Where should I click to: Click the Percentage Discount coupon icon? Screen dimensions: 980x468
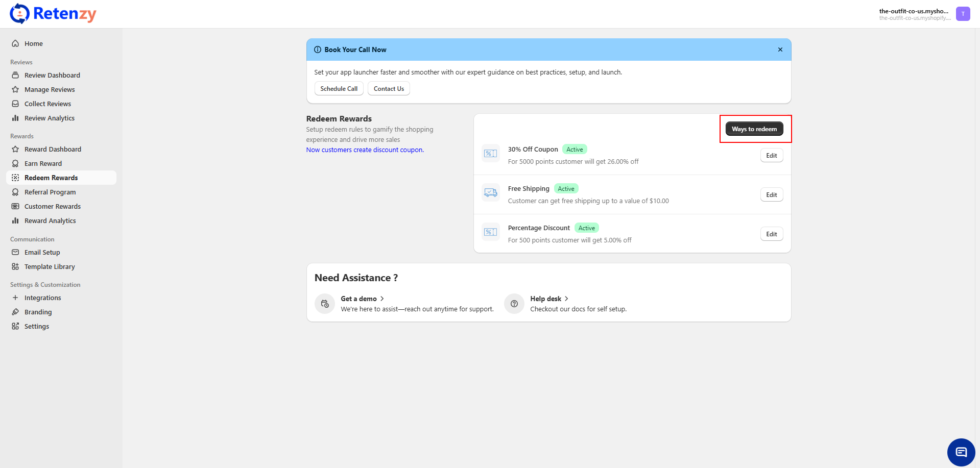pos(490,232)
